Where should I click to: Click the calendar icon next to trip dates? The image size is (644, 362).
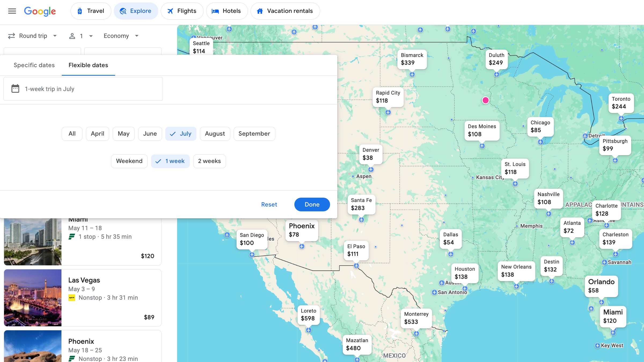15,89
